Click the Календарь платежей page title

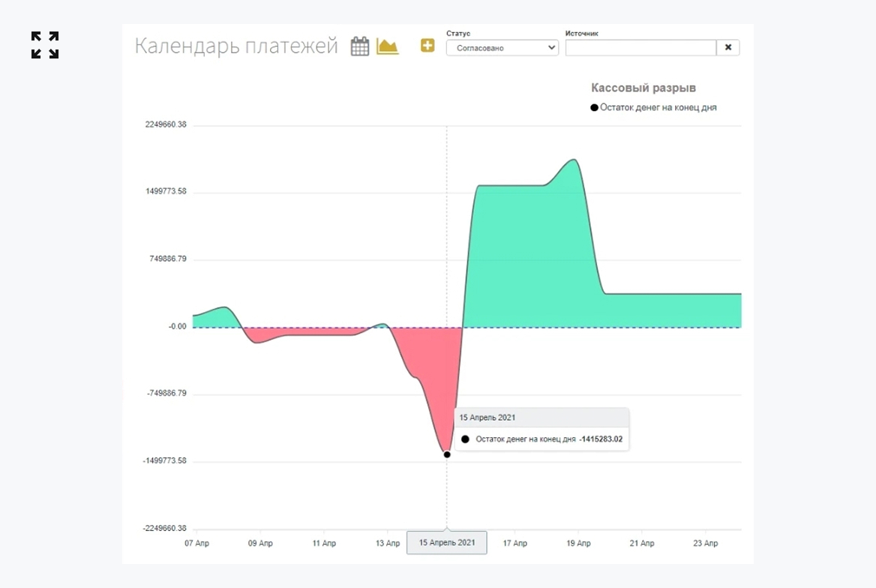[x=236, y=46]
